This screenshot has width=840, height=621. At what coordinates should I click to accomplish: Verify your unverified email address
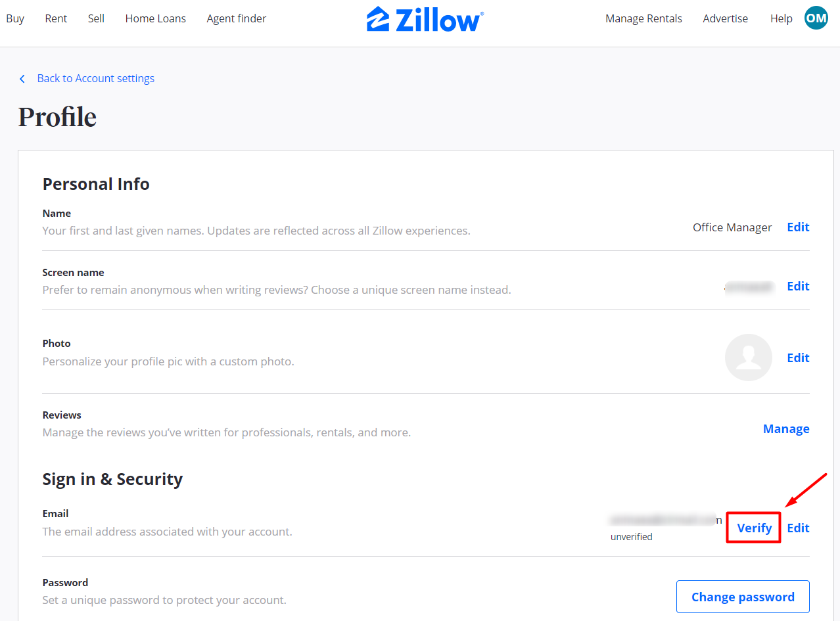(x=753, y=528)
